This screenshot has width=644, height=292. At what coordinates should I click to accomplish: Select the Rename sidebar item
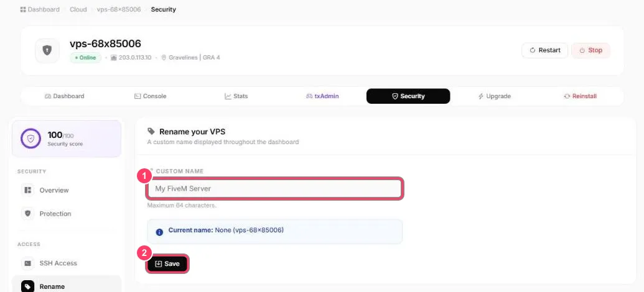[x=67, y=285]
